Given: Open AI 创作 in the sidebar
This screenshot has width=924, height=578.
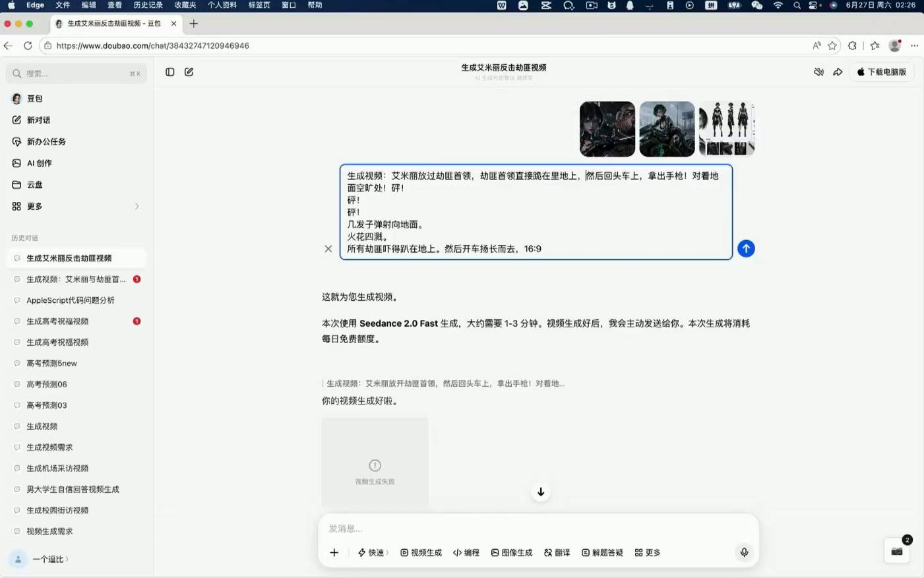Looking at the screenshot, I should (76, 163).
